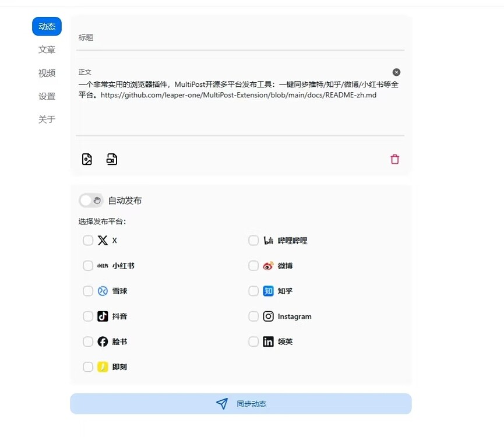Check the X platform checkbox
The image size is (504, 437).
coord(88,240)
